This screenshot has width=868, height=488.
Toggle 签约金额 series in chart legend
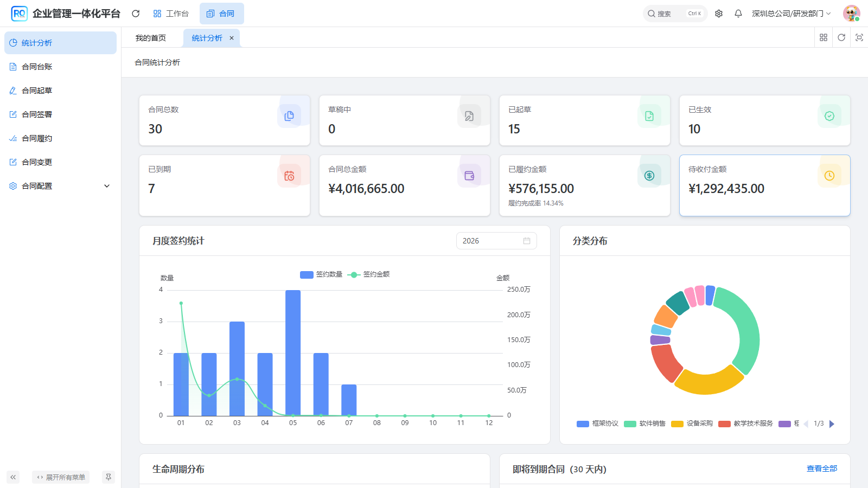(368, 274)
